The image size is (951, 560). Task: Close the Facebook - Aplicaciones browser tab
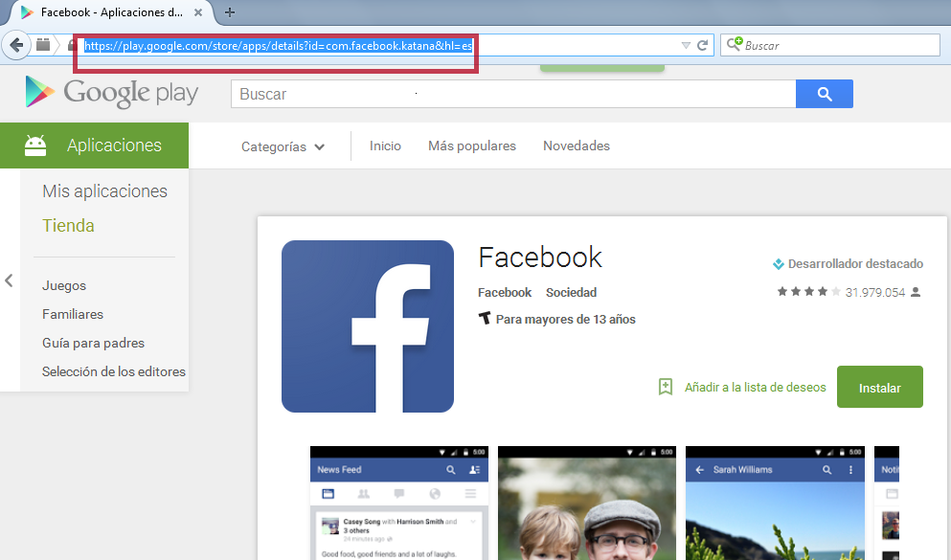tap(197, 12)
